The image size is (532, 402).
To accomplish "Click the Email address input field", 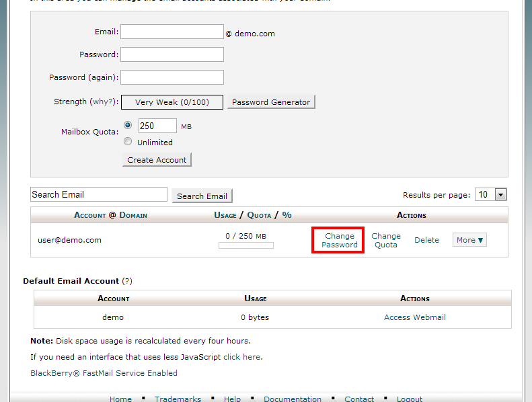I will (x=172, y=32).
